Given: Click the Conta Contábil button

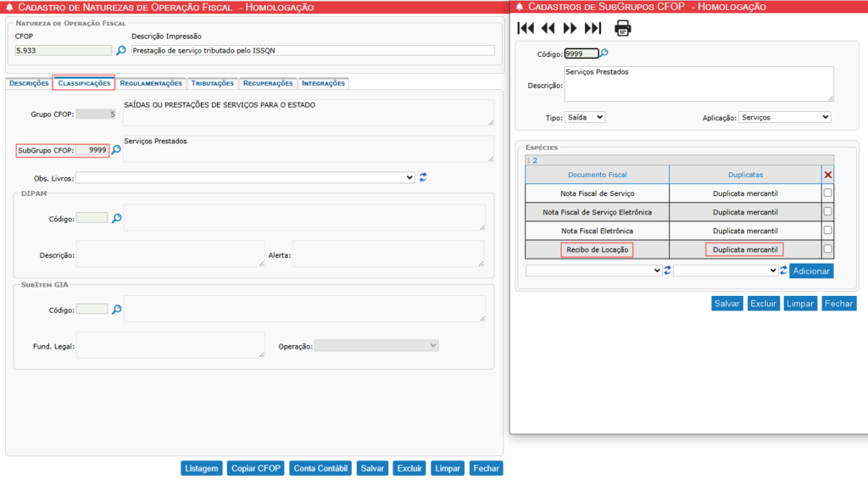Looking at the screenshot, I should click(x=320, y=468).
